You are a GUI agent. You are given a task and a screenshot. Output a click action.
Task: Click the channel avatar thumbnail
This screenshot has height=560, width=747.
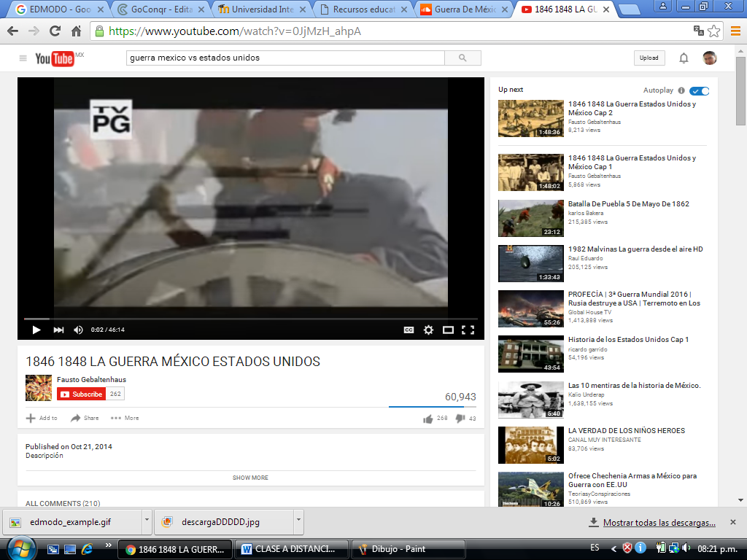pyautogui.click(x=39, y=388)
